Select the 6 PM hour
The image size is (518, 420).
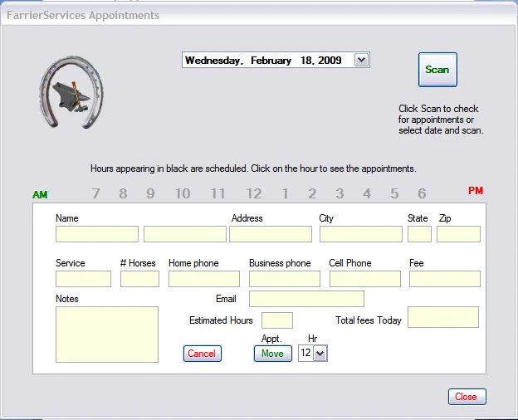pyautogui.click(x=422, y=193)
